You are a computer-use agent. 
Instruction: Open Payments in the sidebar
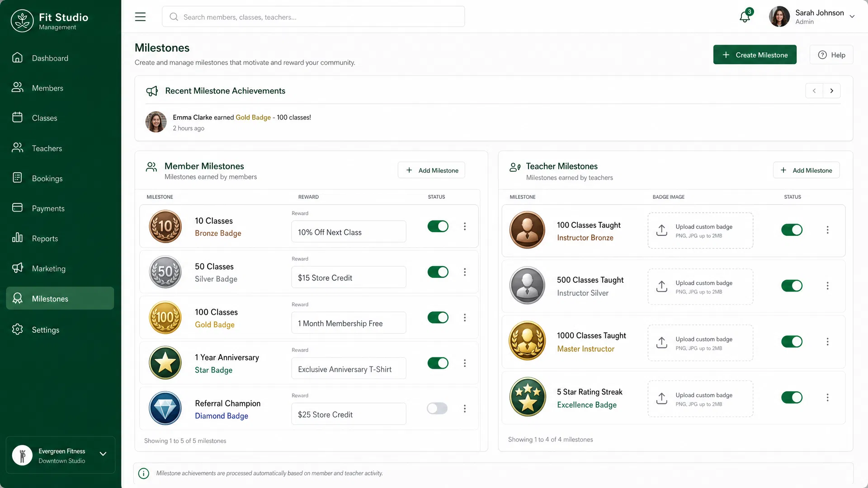pos(60,208)
